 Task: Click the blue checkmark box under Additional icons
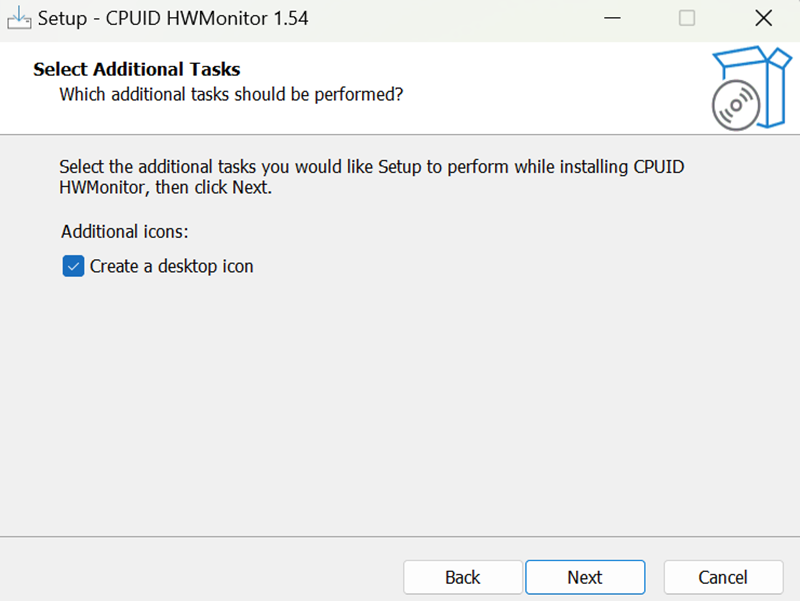coord(73,266)
